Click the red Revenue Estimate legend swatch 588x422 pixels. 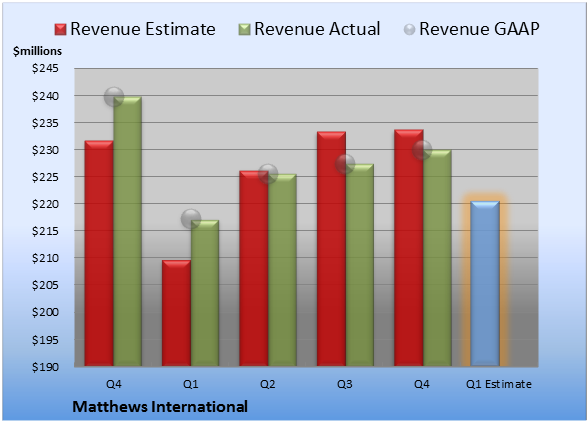[60, 30]
